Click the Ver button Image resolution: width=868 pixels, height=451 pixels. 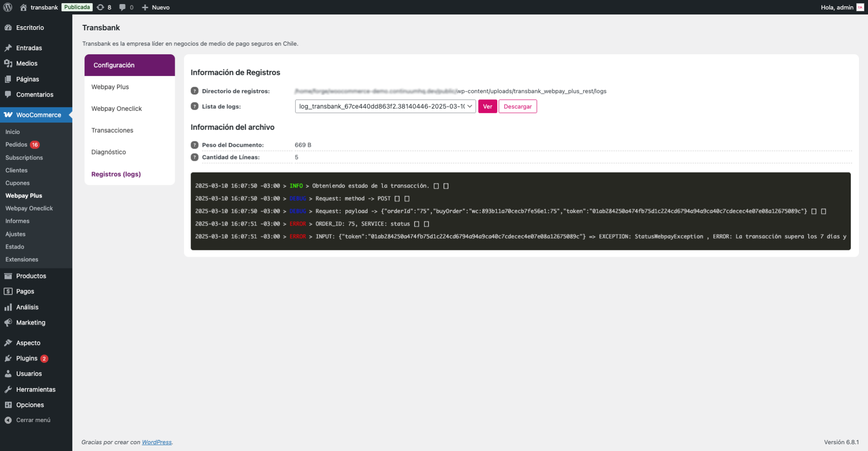(487, 106)
